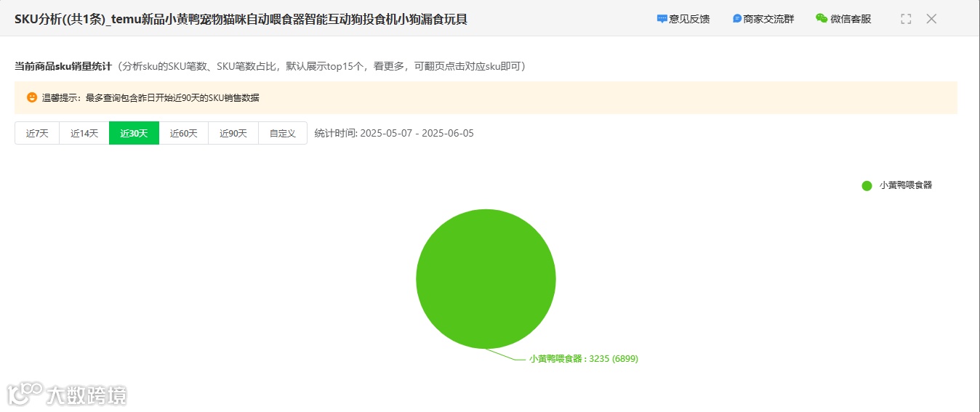The image size is (980, 412).
Task: Select the 近14天 time range
Action: tap(84, 133)
